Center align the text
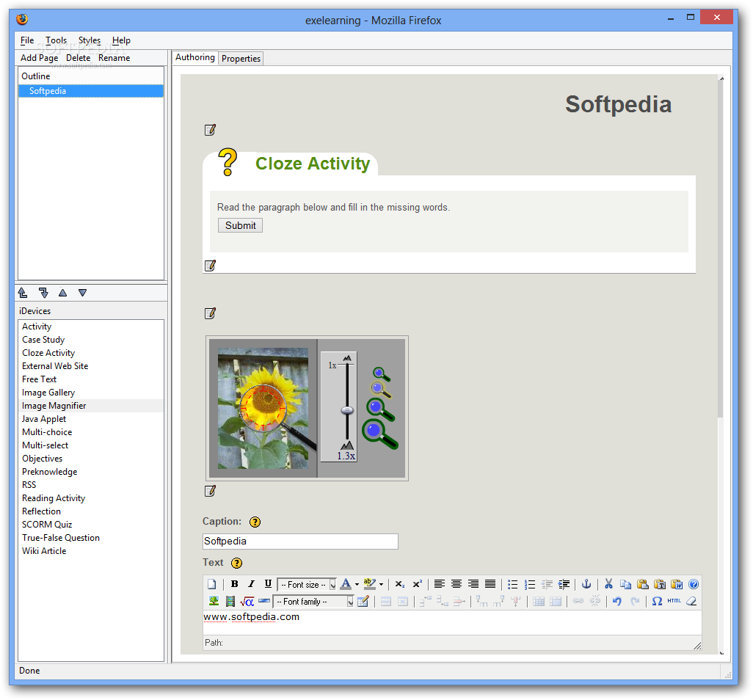753x700 pixels. [456, 584]
